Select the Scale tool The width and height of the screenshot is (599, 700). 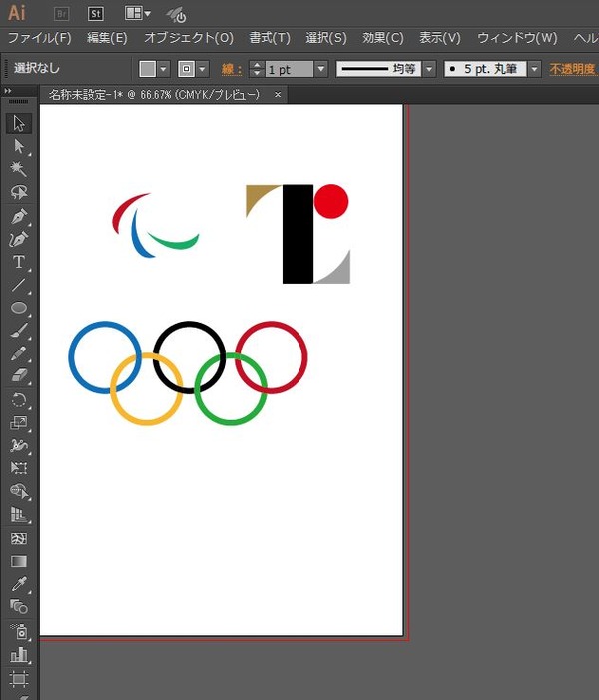tap(19, 422)
